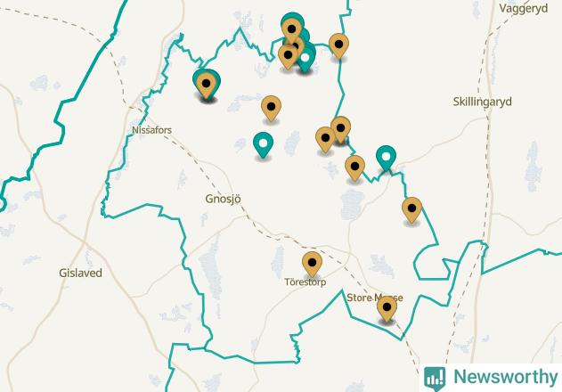
Task: Select the isolated gold marker right of the northern cluster
Action: click(x=338, y=46)
